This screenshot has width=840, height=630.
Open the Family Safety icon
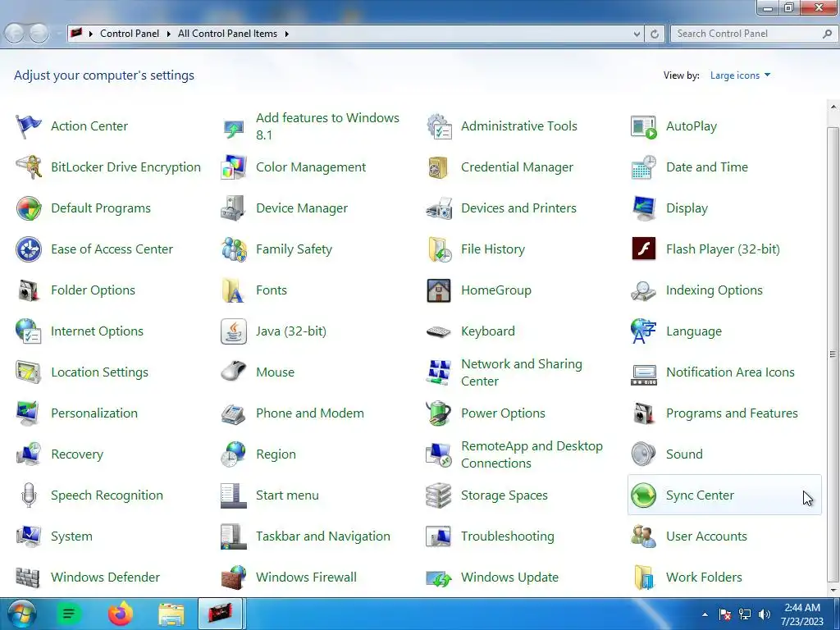(234, 249)
